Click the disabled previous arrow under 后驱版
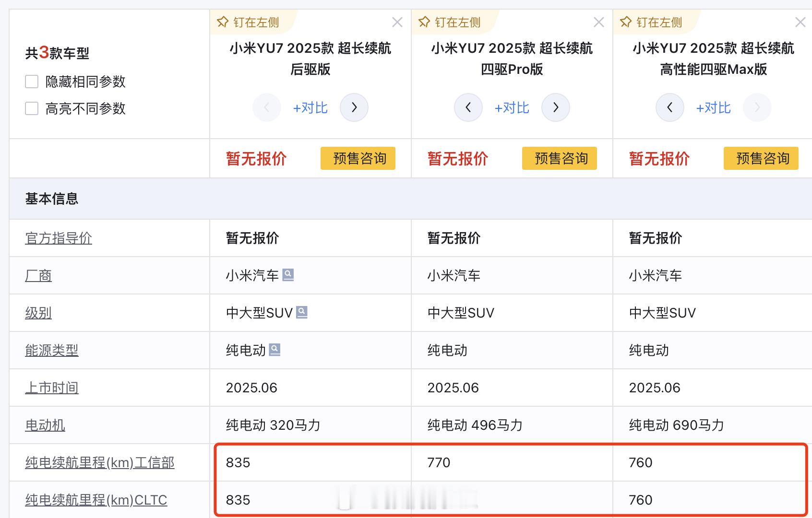The height and width of the screenshot is (518, 812). point(267,107)
